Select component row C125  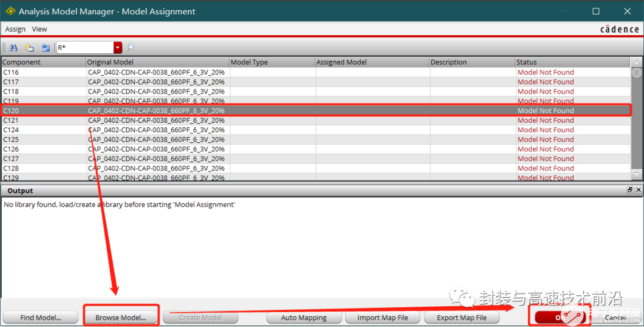coord(316,139)
